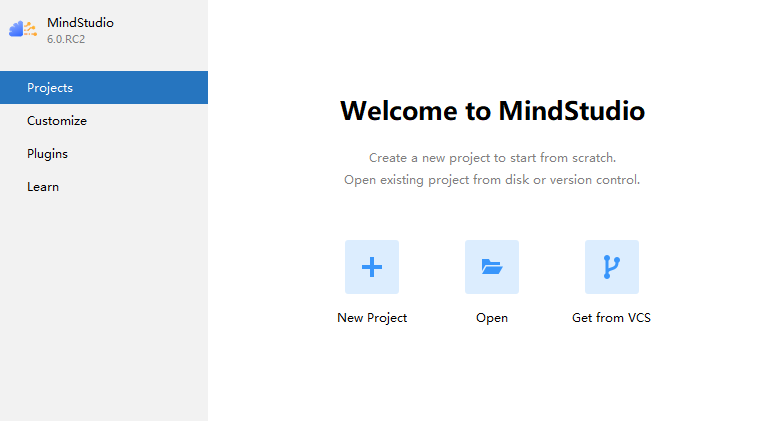Click the Open folder icon
This screenshot has height=421, width=762.
[492, 267]
